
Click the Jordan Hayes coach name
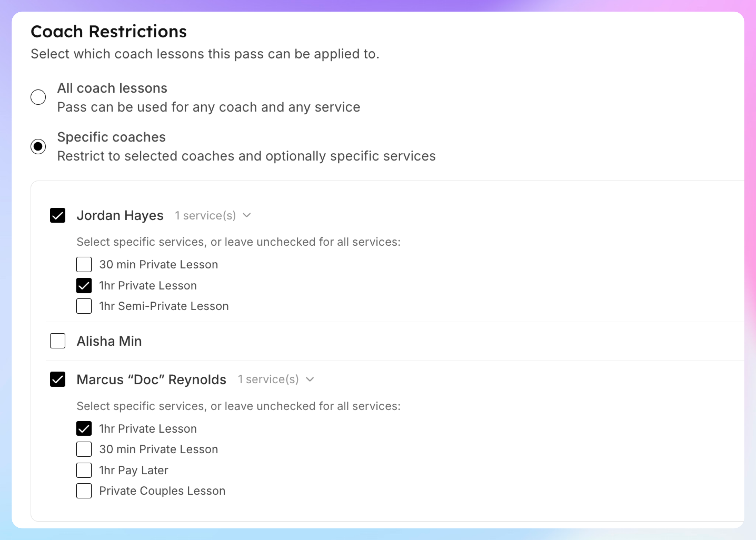click(120, 216)
